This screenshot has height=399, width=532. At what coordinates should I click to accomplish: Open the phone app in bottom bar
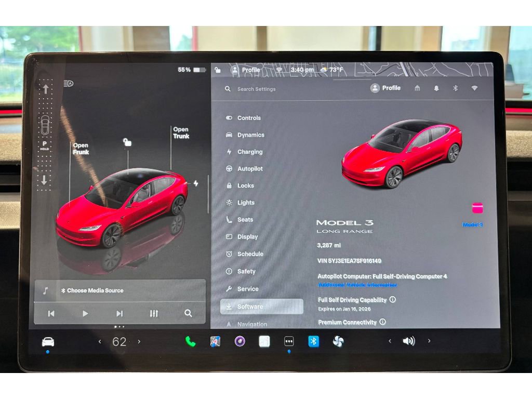coord(191,341)
